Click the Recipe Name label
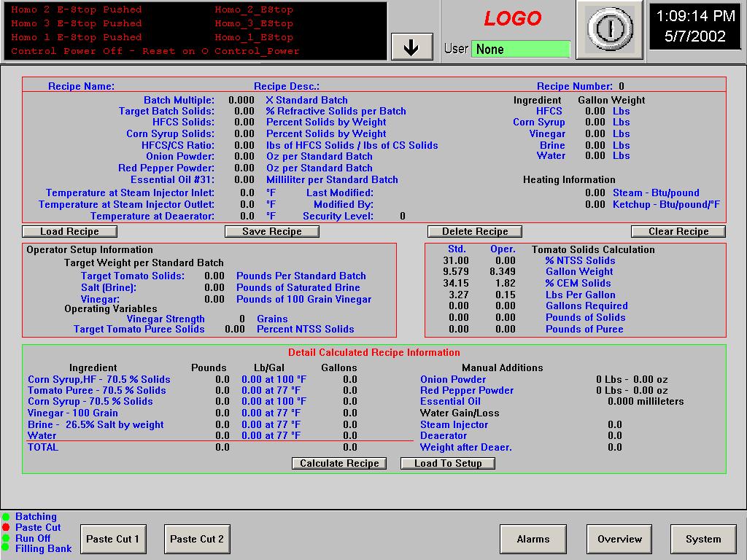747x560 pixels. [82, 86]
